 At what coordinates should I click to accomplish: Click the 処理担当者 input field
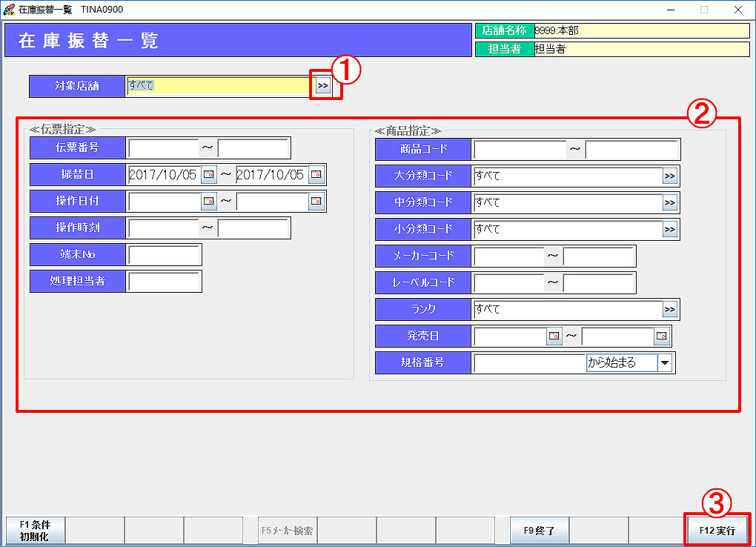(x=164, y=281)
